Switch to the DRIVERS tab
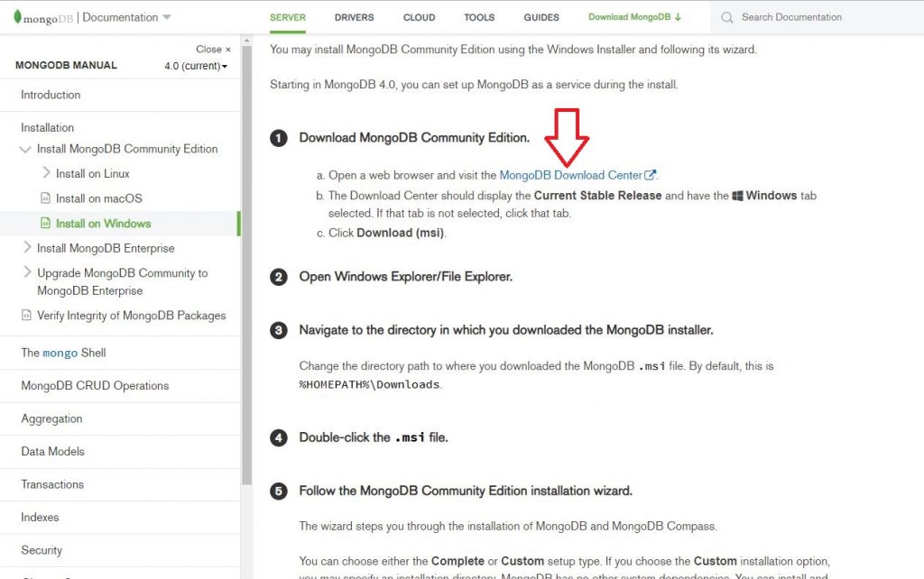924x579 pixels. [354, 16]
